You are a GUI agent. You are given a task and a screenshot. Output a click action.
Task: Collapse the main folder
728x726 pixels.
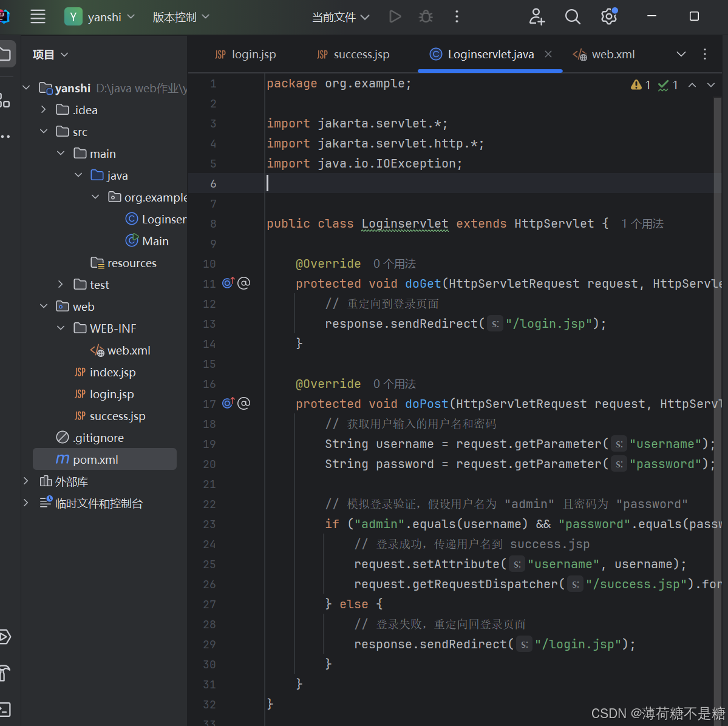tap(61, 153)
